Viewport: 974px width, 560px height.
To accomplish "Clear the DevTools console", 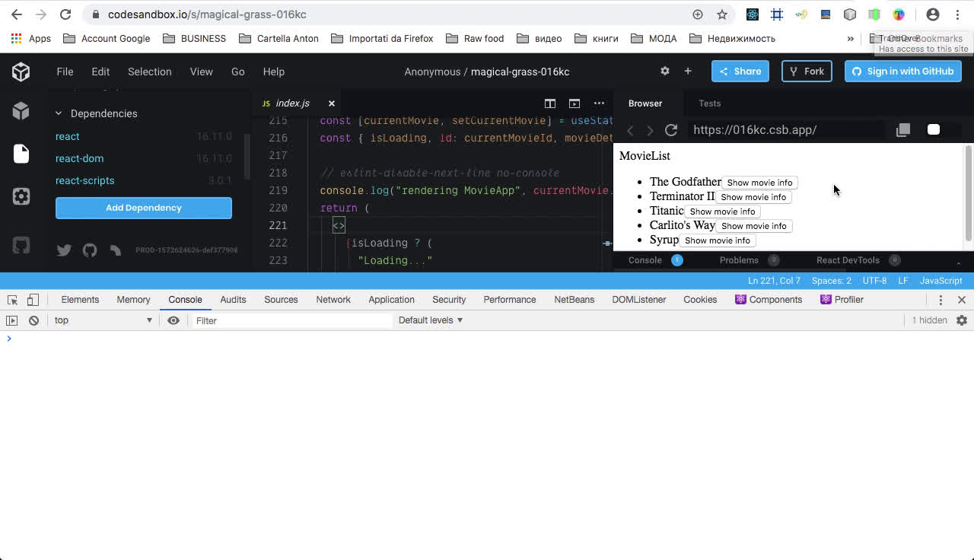I will pyautogui.click(x=33, y=320).
